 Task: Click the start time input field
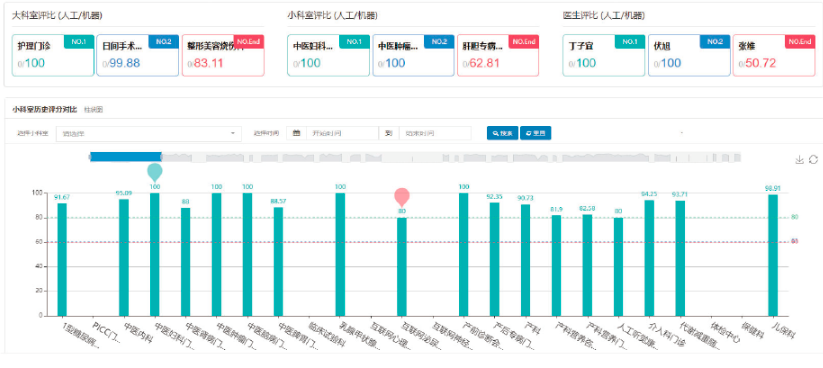(342, 133)
